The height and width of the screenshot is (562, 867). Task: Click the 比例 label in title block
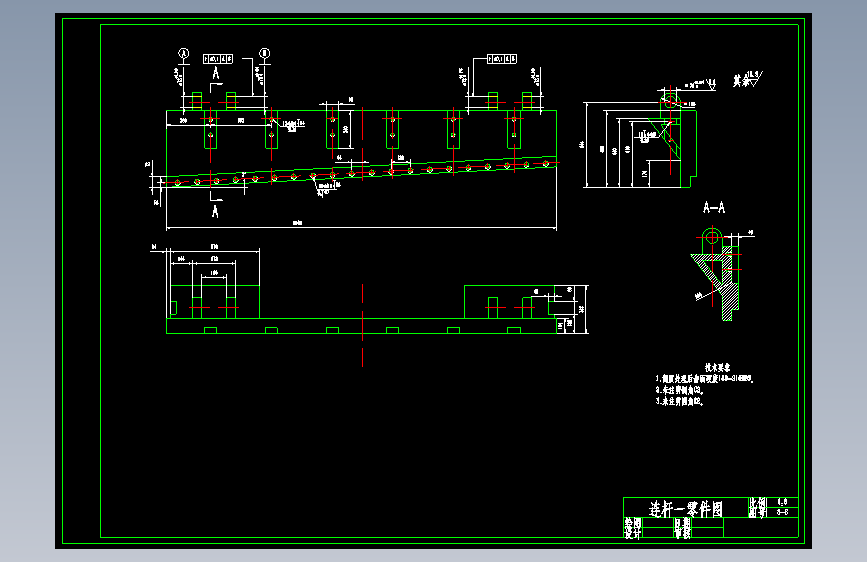(x=758, y=502)
